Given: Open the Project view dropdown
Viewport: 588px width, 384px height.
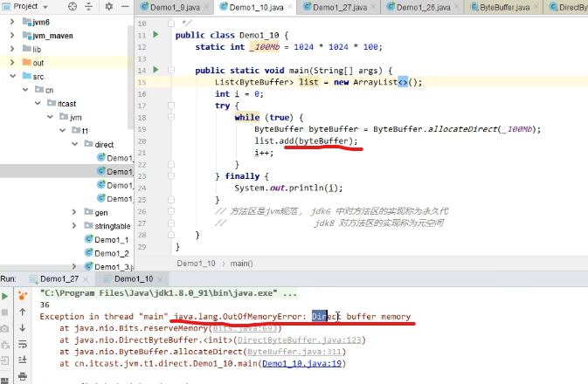Looking at the screenshot, I should pos(45,7).
